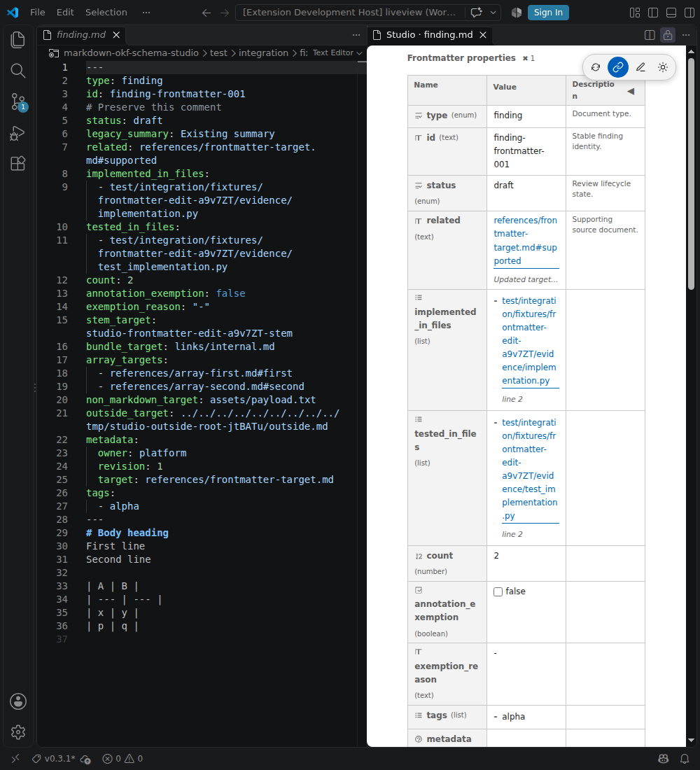Toggle the bottom panel layout icon
Screen dimensions: 700x770
pos(671,13)
